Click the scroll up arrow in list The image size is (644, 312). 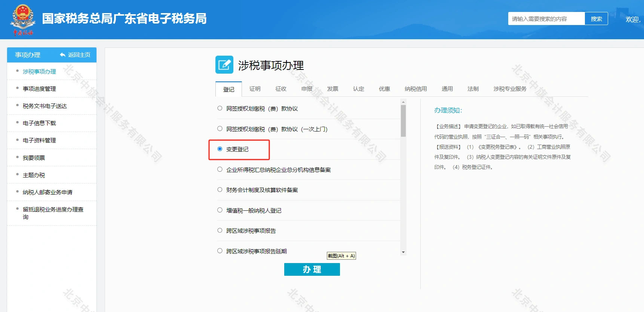pos(403,102)
